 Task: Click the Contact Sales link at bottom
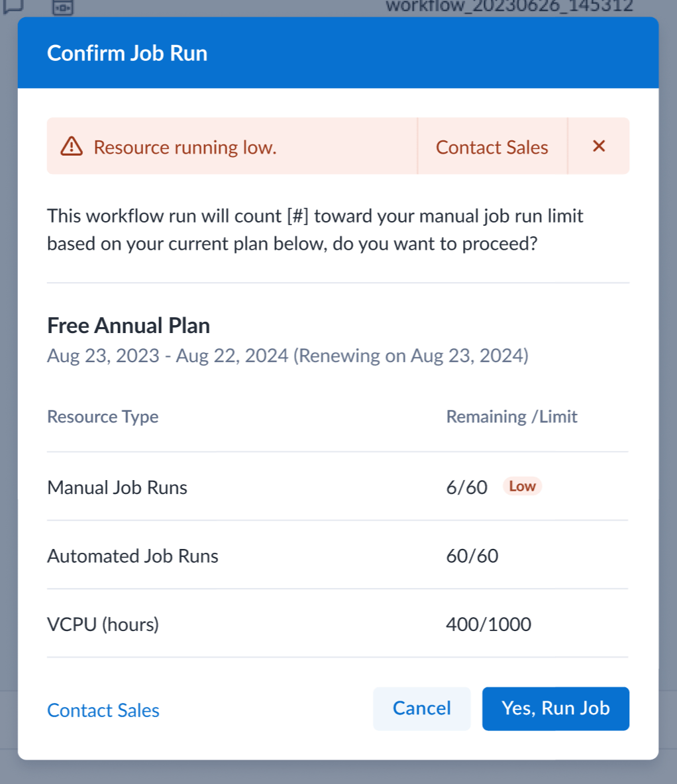tap(103, 710)
